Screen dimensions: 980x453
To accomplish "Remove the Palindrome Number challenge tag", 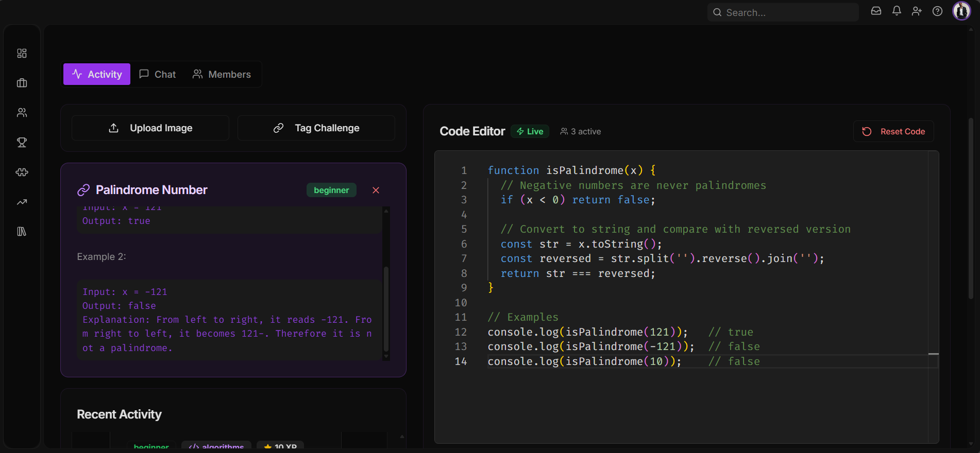I will click(x=376, y=190).
